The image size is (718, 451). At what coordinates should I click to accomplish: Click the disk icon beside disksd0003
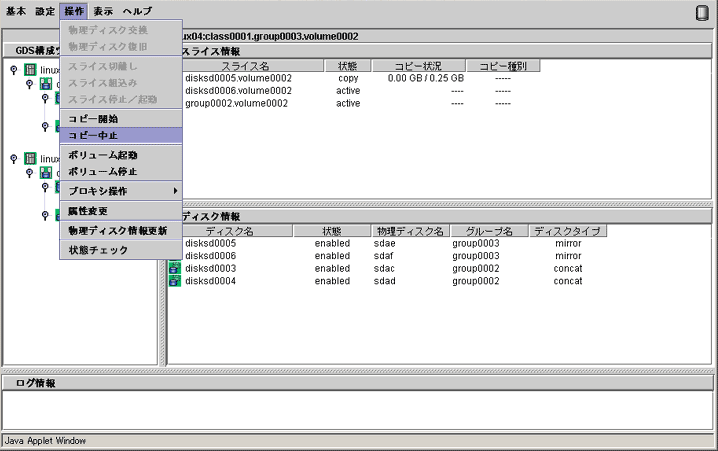click(175, 268)
